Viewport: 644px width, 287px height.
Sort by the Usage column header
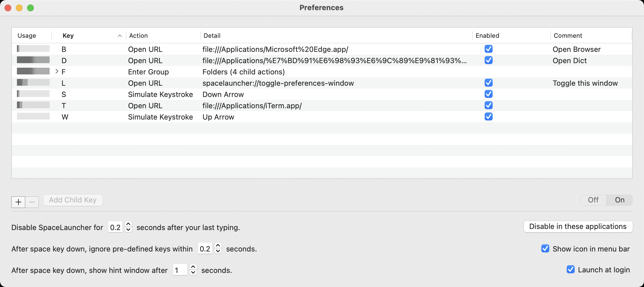32,36
